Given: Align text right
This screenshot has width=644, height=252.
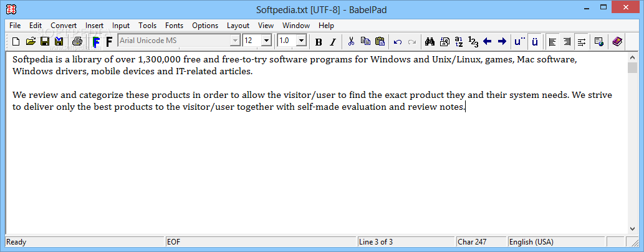Looking at the screenshot, I should 567,42.
